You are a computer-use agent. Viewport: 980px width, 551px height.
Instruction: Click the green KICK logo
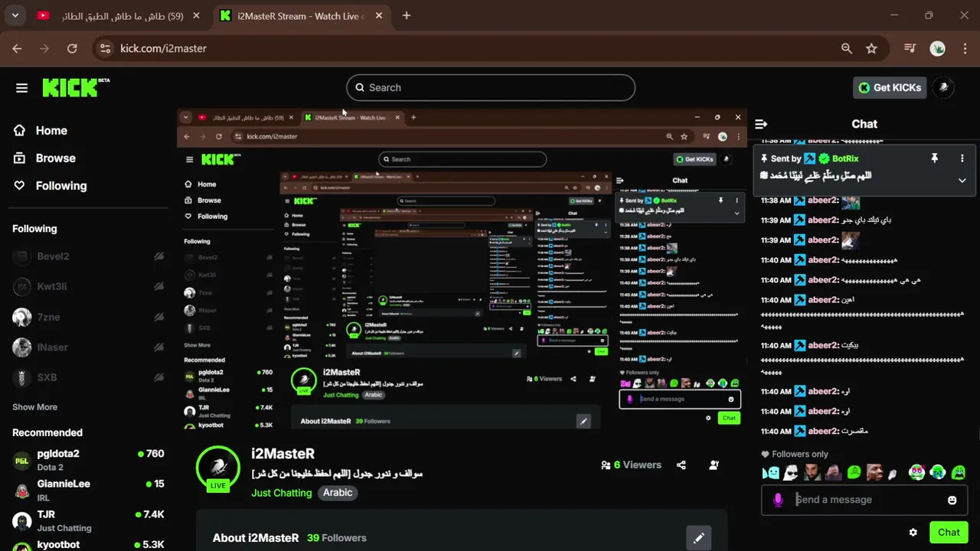(x=75, y=87)
